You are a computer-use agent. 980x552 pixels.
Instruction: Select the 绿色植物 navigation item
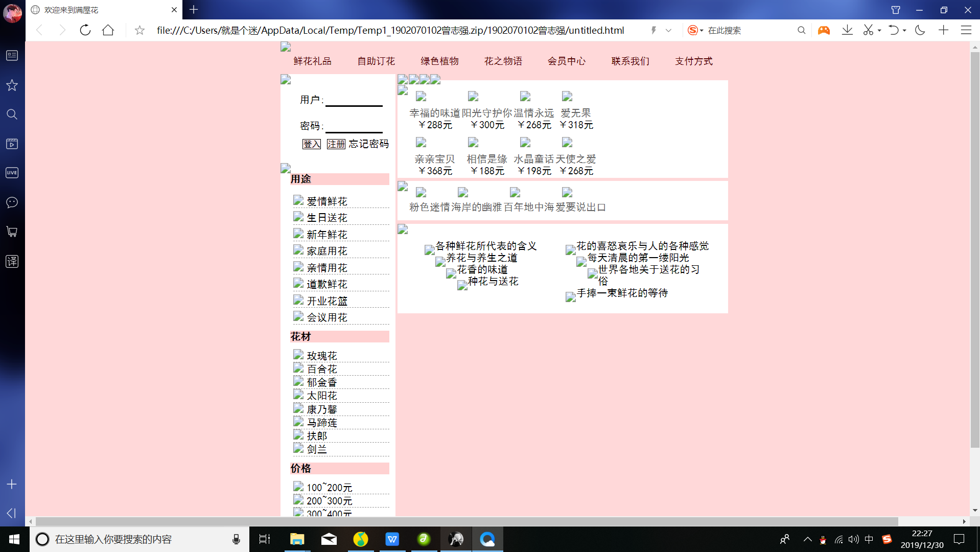click(x=440, y=61)
